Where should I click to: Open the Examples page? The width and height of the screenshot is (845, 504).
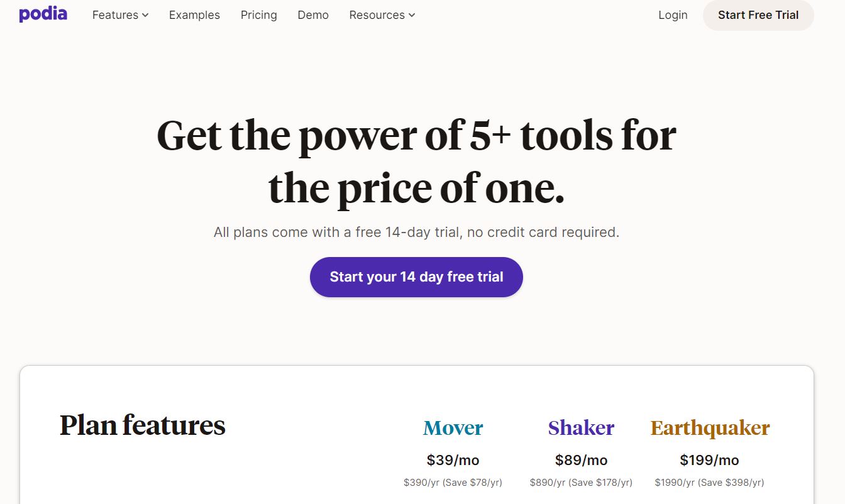click(194, 15)
